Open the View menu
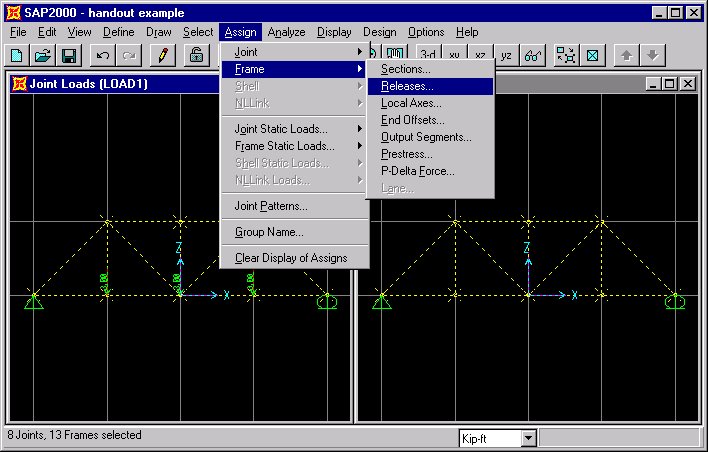This screenshot has height=452, width=708. (x=79, y=32)
